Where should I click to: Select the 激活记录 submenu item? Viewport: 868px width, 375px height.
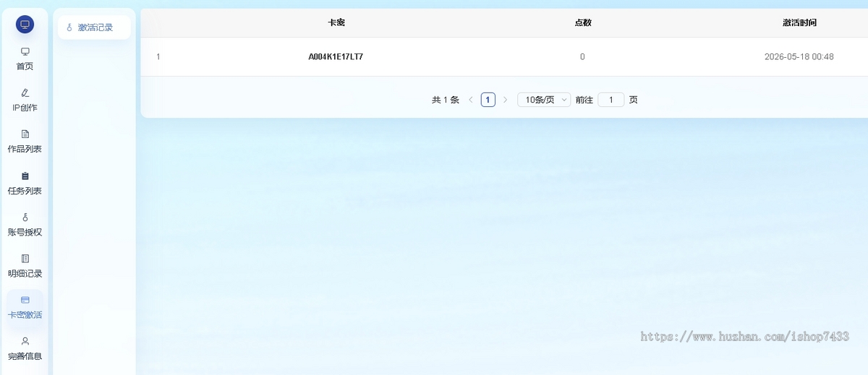click(x=94, y=27)
